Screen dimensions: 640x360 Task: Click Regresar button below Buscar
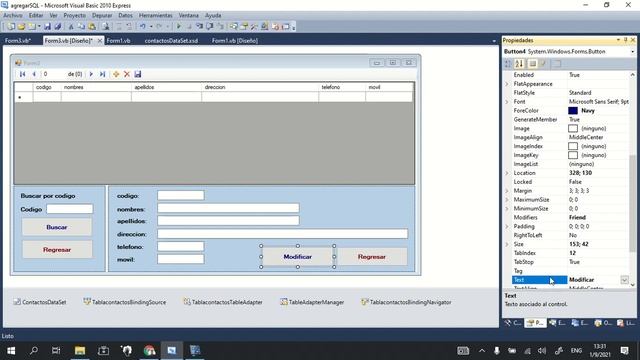pyautogui.click(x=57, y=249)
